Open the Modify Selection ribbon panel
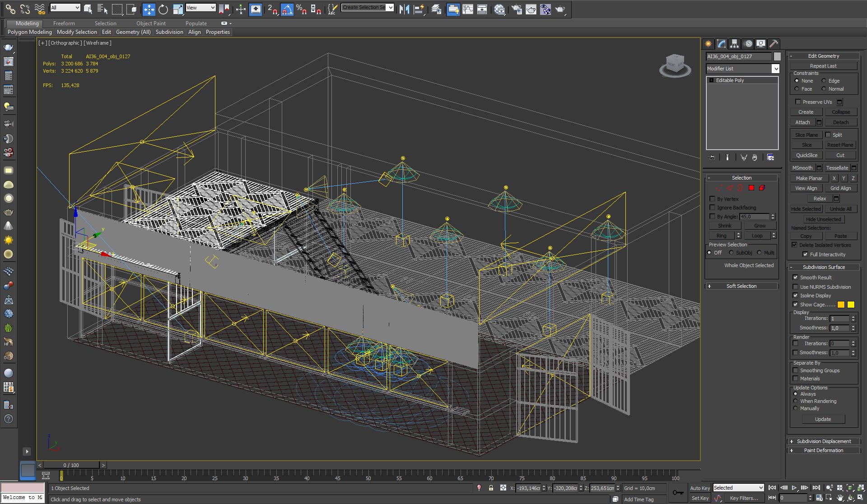Image resolution: width=867 pixels, height=504 pixels. 77,32
